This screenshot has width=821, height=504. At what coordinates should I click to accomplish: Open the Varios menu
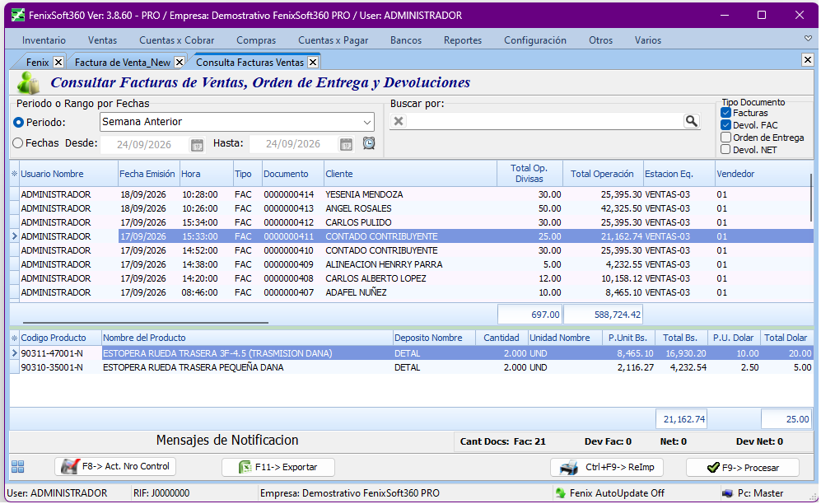click(x=648, y=40)
